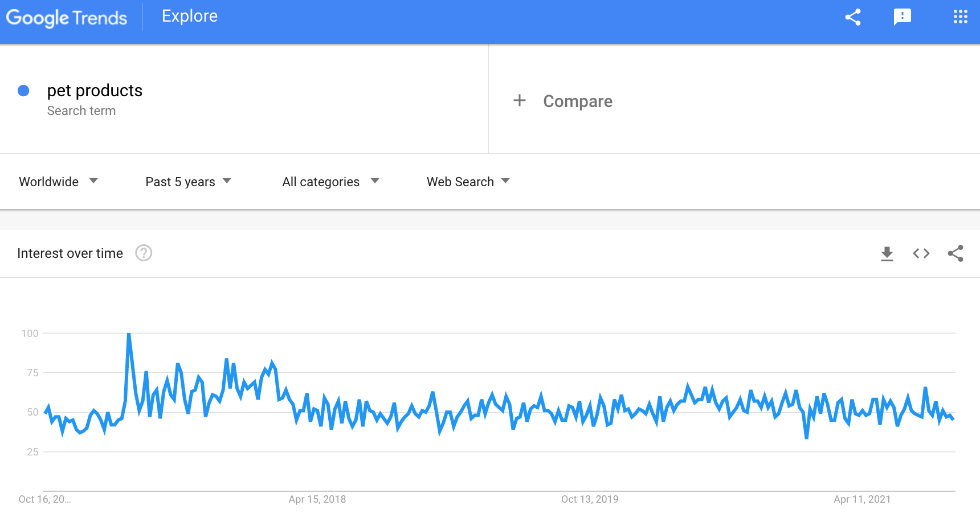Open the Google apps grid

960,17
